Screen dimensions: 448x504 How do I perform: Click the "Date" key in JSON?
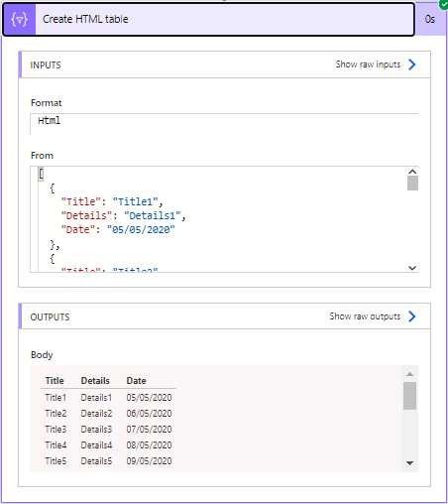coord(78,229)
